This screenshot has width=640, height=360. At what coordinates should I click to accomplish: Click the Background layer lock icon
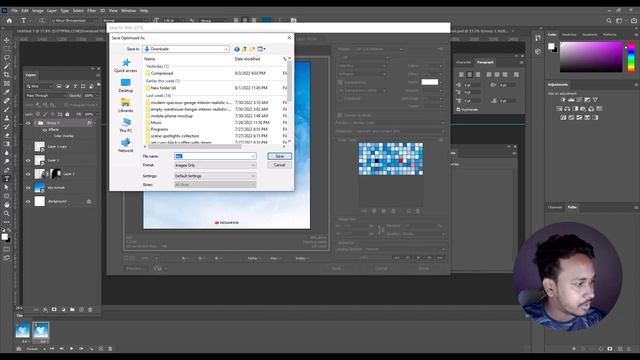89,201
